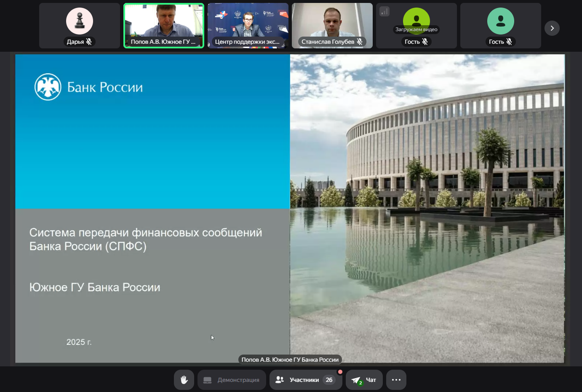
Task: Open the more options three-dot menu
Action: (396, 380)
